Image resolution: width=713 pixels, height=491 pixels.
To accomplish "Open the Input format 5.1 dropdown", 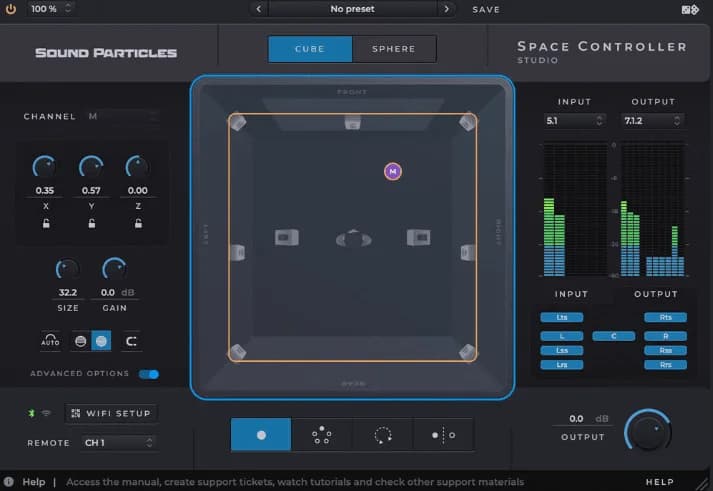I will (574, 120).
